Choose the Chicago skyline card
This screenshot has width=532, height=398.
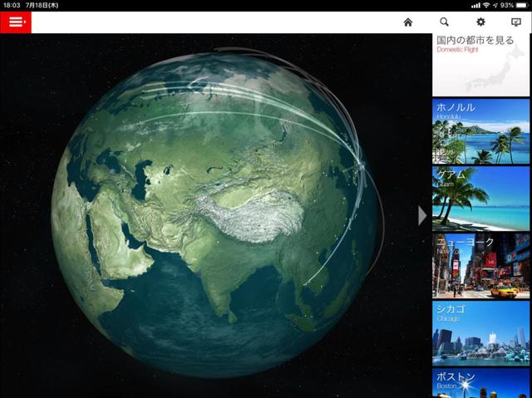480,333
